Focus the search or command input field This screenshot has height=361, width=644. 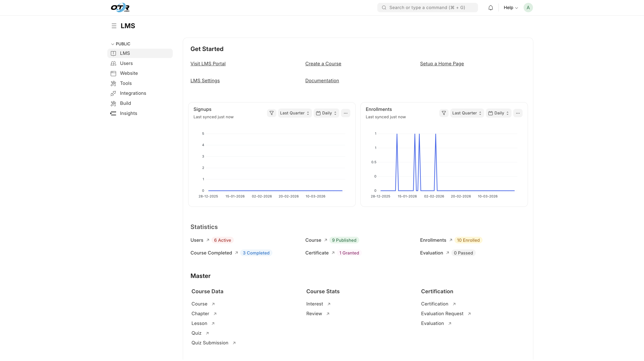click(x=427, y=8)
